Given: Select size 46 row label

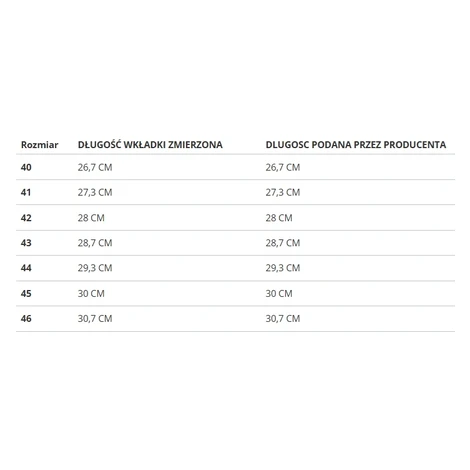Looking at the screenshot, I should (26, 319).
